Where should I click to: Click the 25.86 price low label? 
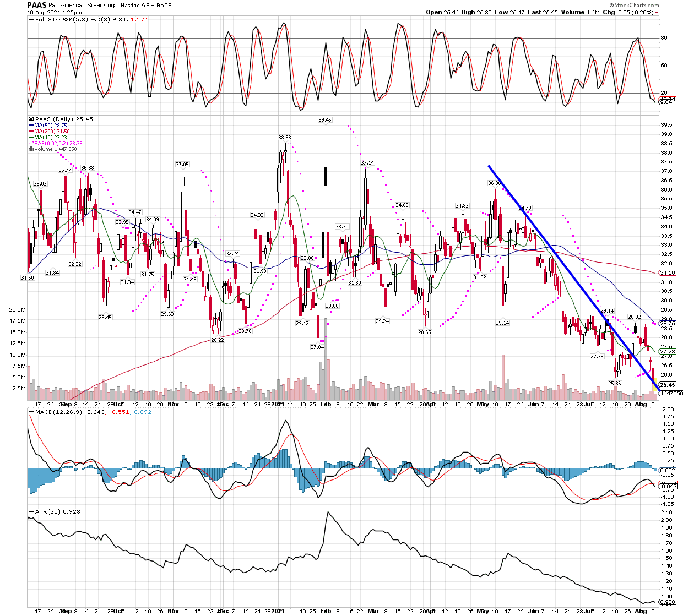tap(614, 384)
